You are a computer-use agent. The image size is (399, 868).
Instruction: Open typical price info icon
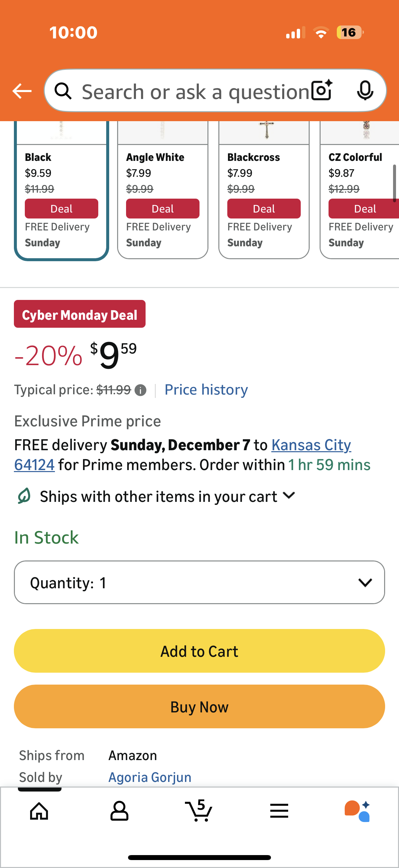140,390
